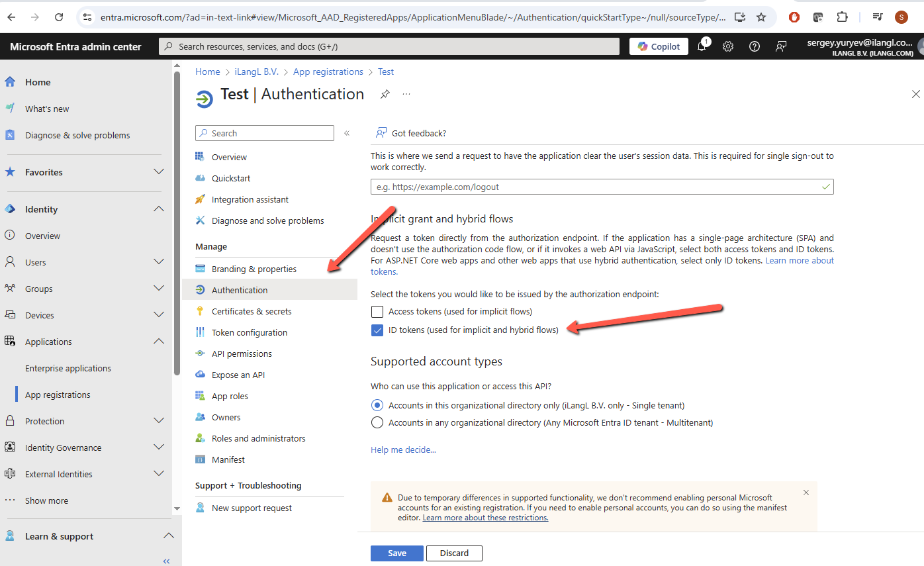Viewport: 924px width, 566px height.
Task: Open Roles and administrators
Action: [259, 438]
